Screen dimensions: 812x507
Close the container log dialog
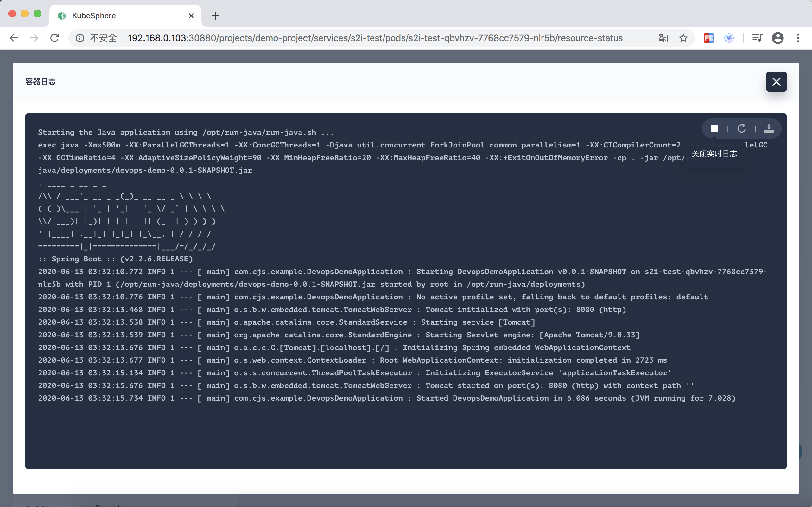pos(776,81)
